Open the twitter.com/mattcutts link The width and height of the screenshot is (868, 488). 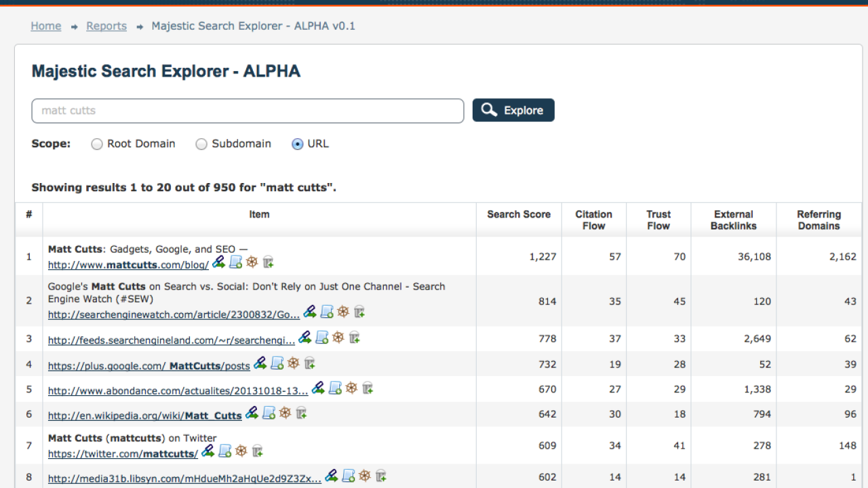point(123,454)
